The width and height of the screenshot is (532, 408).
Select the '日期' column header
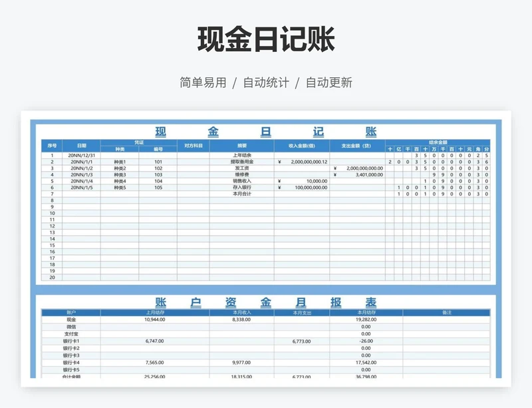pyautogui.click(x=81, y=146)
